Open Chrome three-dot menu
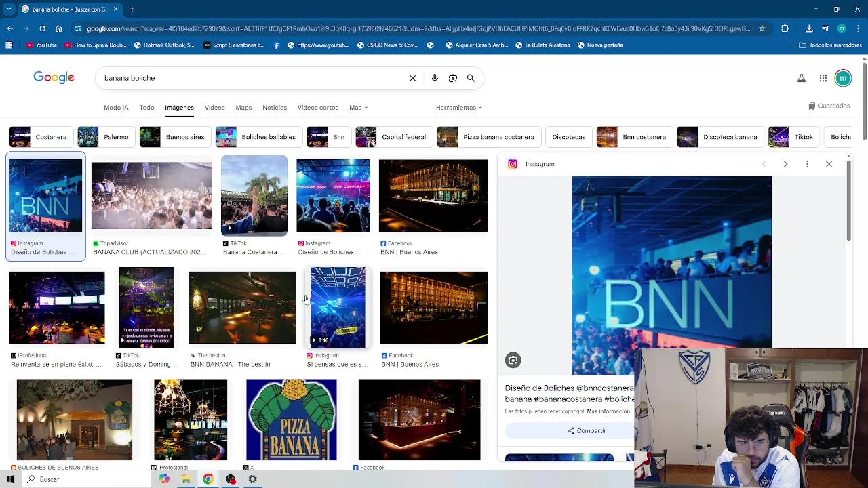Screen dimensions: 868x488 (x=858, y=28)
